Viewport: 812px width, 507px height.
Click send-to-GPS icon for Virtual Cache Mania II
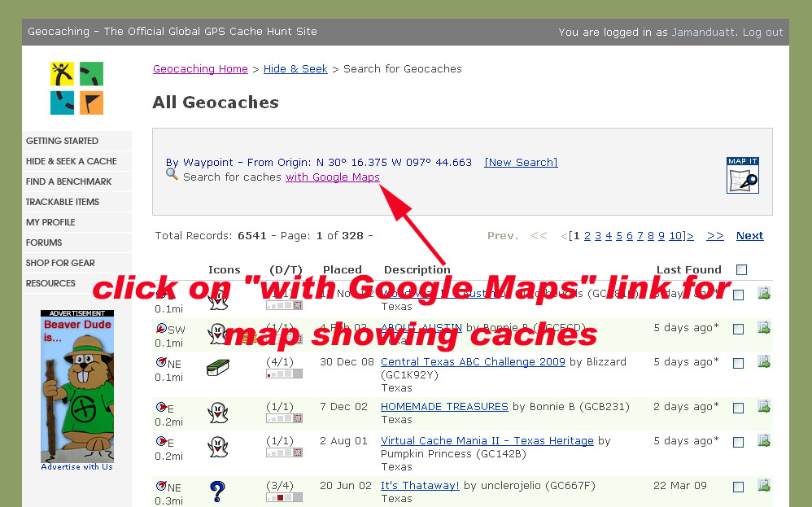pos(764,440)
